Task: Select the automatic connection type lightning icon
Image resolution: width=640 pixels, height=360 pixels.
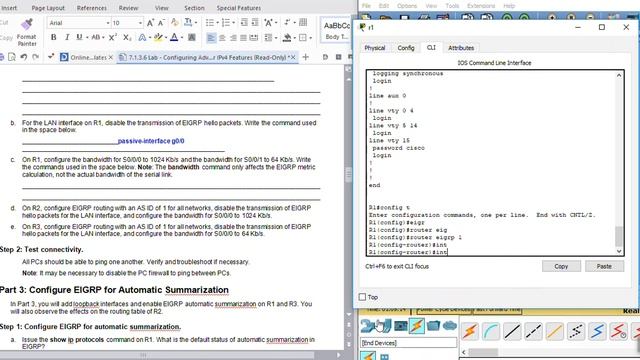Action: [x=470, y=331]
